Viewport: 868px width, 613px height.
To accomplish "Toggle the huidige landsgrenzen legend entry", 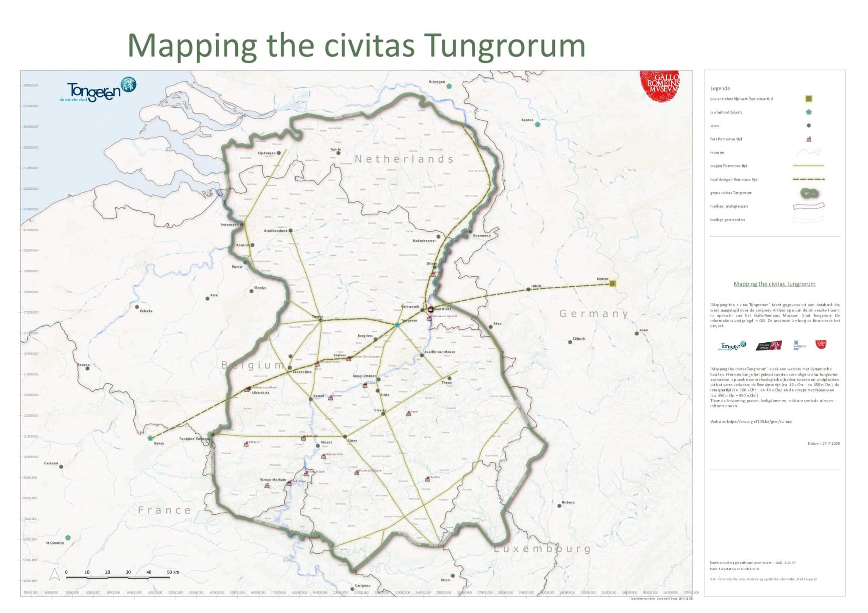I will point(809,206).
